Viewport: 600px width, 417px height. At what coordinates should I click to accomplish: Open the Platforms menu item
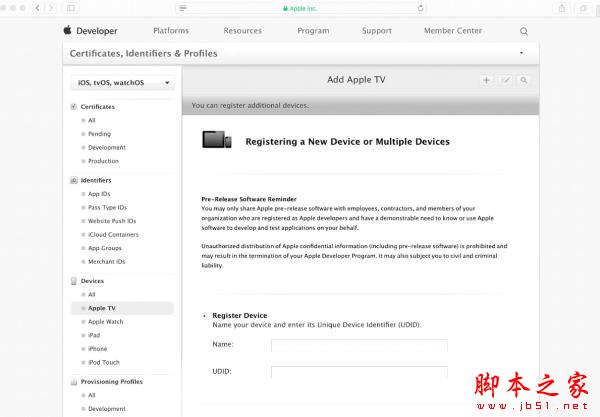coord(171,31)
